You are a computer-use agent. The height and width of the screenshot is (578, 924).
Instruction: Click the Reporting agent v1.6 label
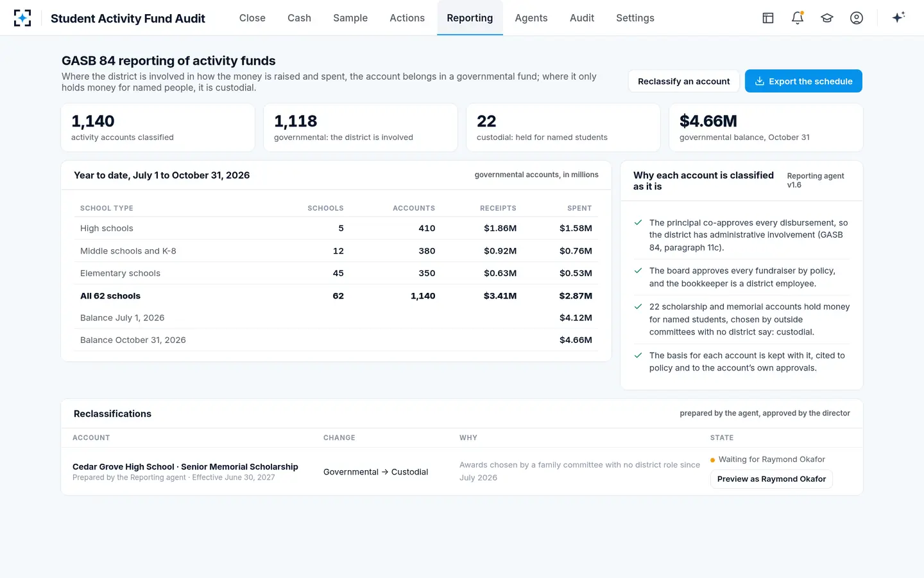[816, 180]
